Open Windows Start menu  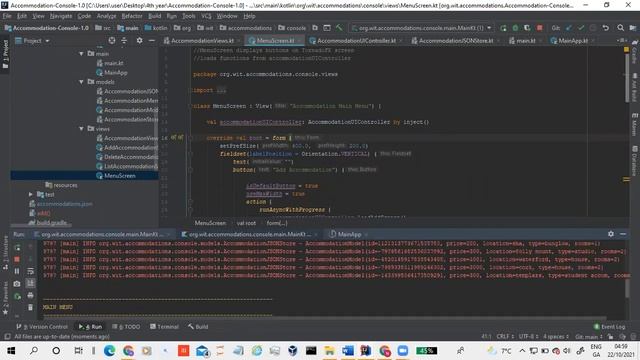tap(11, 351)
